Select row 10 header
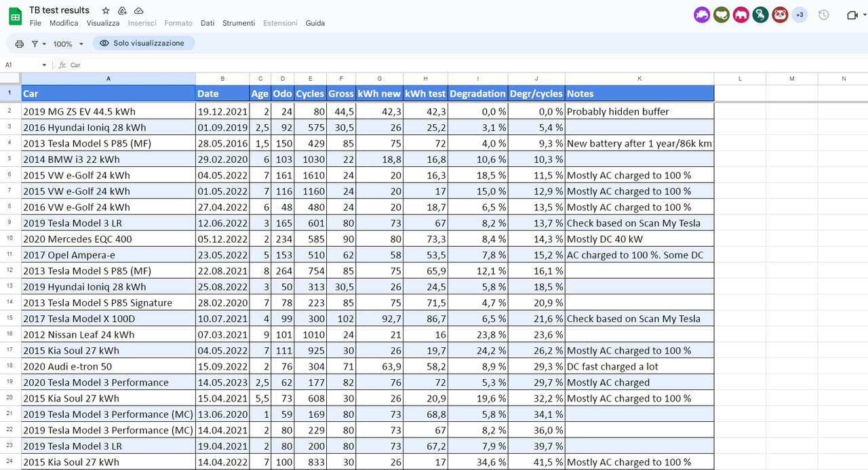The image size is (868, 470). point(10,239)
